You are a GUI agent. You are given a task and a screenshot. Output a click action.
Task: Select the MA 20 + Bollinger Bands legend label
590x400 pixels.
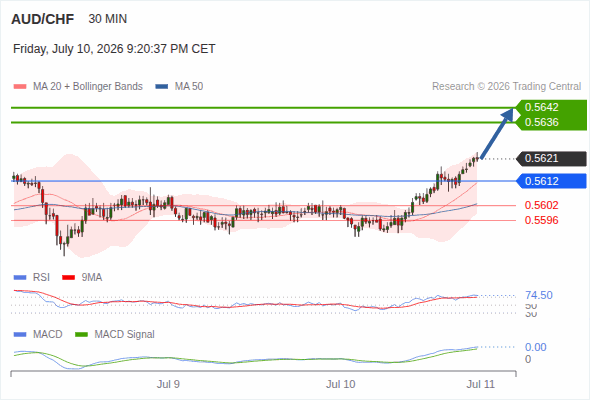88,87
